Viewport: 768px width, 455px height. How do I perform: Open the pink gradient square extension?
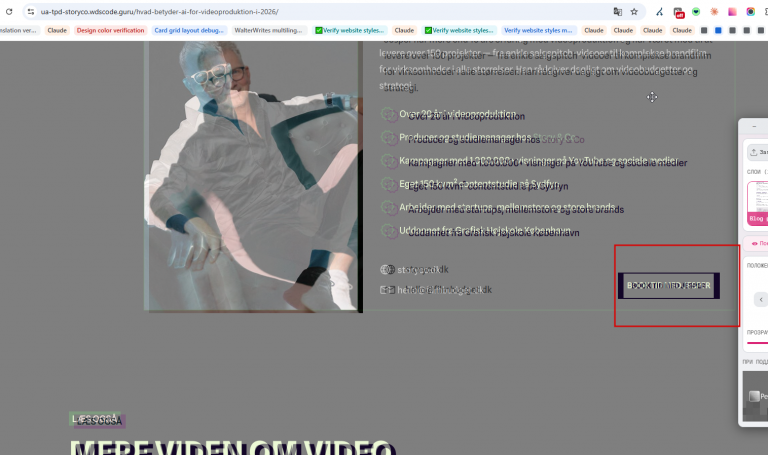pos(732,12)
